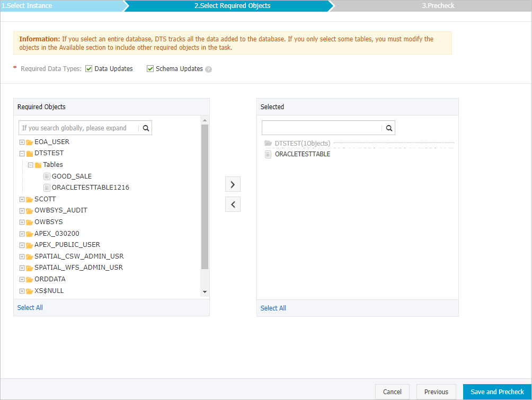
Task: Click the left arrow to remove objects
Action: click(233, 204)
